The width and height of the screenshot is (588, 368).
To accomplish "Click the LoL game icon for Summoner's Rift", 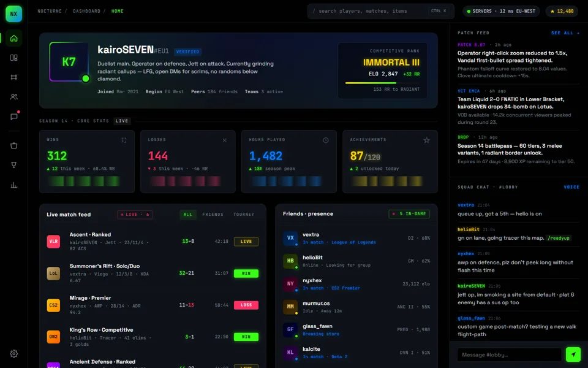I will pos(53,274).
